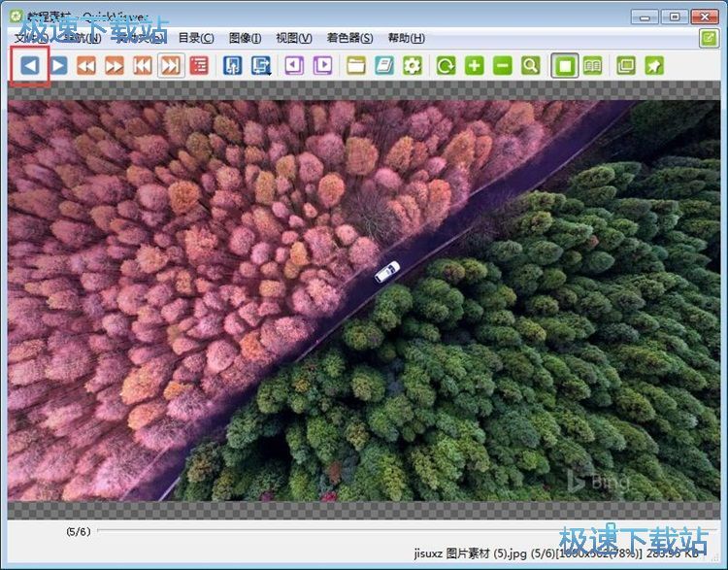The image size is (728, 570).
Task: Zoom in with the green plus icon
Action: [474, 66]
